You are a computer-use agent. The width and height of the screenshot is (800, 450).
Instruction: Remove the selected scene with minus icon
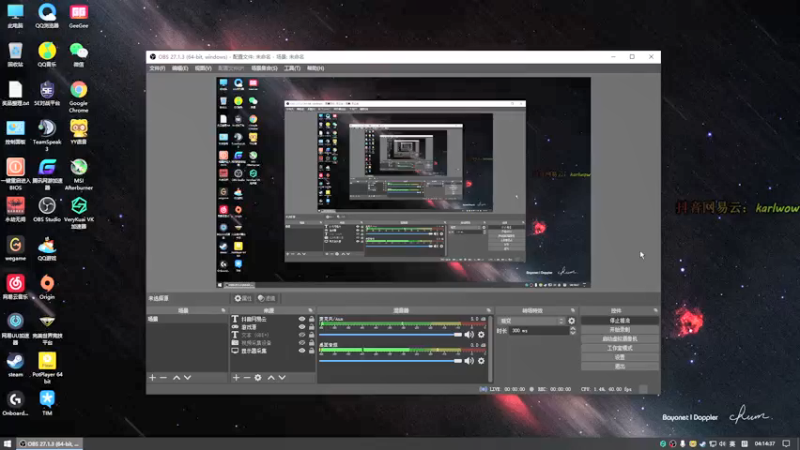coord(163,378)
